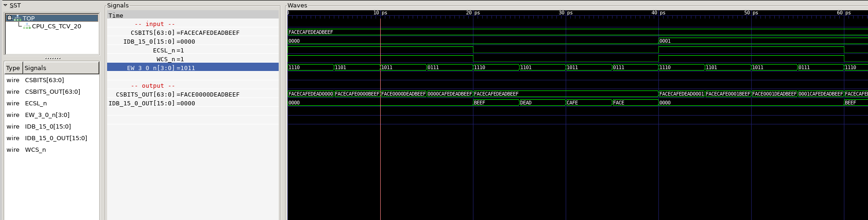Sort by the Type column header

tap(13, 68)
